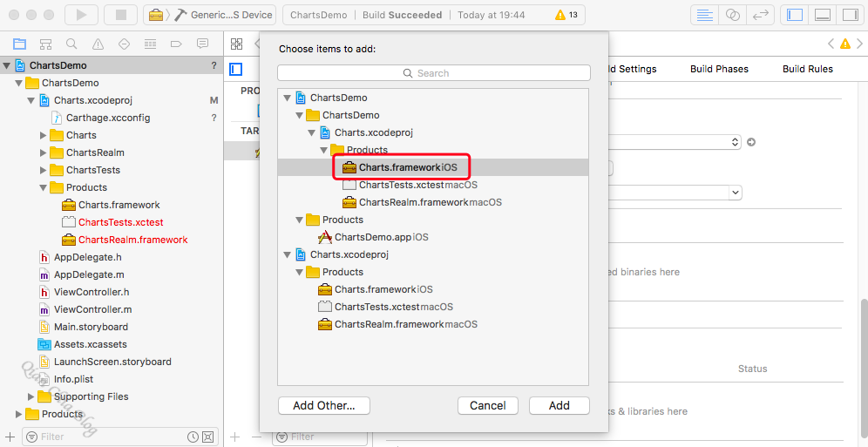The height and width of the screenshot is (447, 868).
Task: Open LaunchScreen.storyboard
Action: pyautogui.click(x=112, y=362)
